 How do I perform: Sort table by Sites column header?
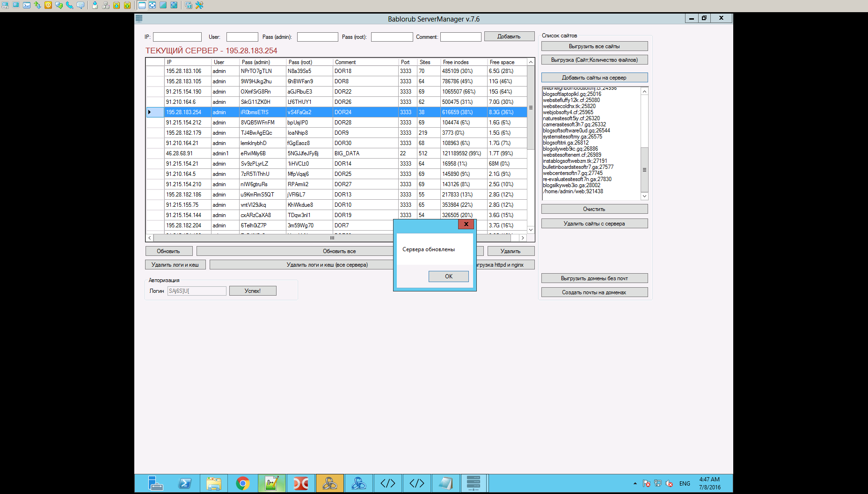pyautogui.click(x=429, y=62)
